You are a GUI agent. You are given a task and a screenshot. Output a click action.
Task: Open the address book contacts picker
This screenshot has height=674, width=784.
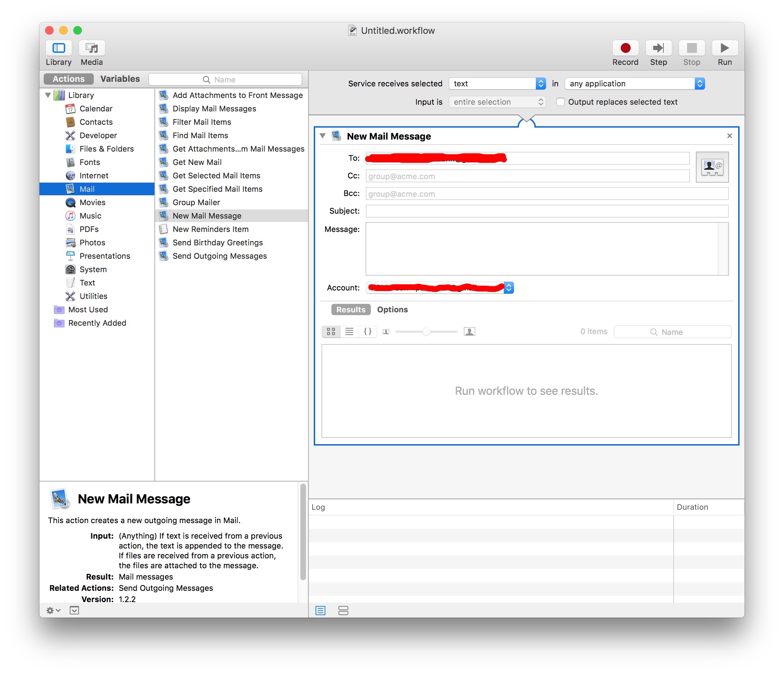[712, 167]
